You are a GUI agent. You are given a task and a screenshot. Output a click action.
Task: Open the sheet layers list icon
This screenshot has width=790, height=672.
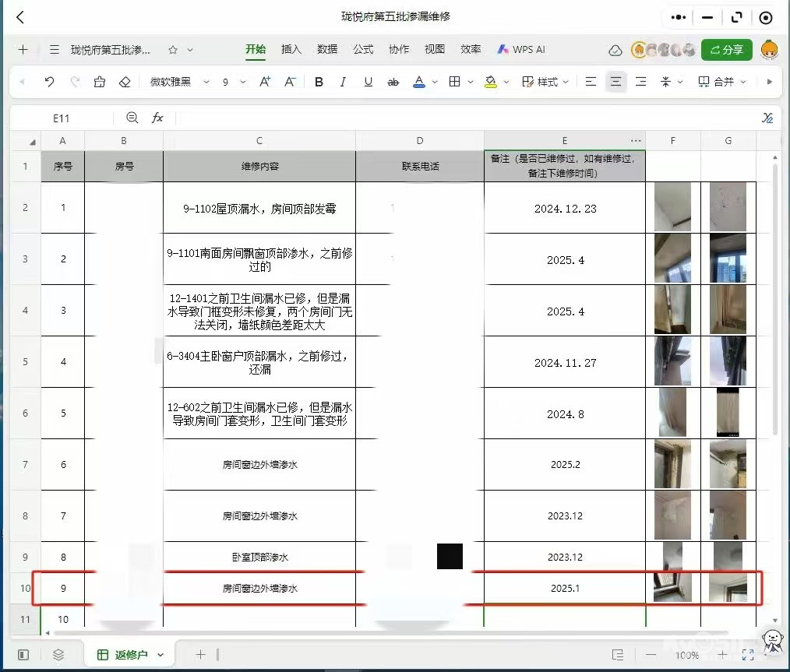click(x=58, y=655)
